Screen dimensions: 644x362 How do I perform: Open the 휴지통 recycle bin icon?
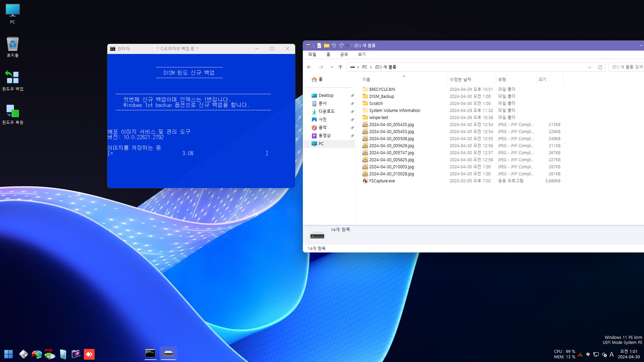tap(12, 47)
